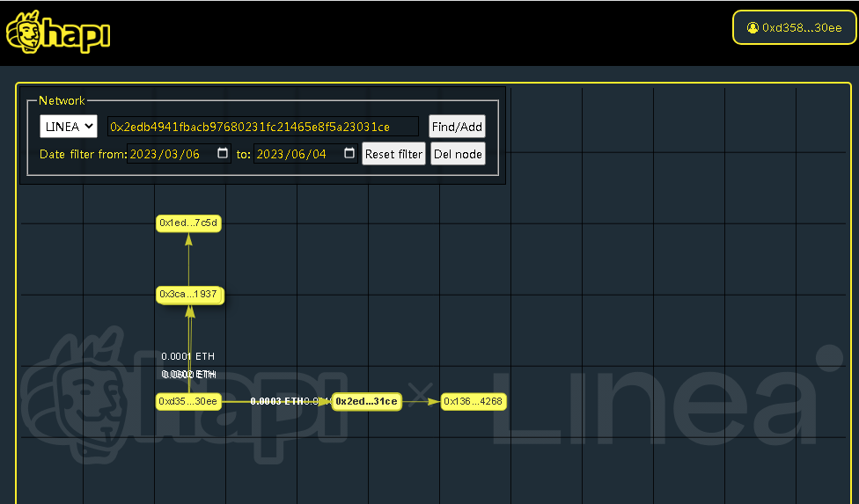The image size is (859, 504).
Task: Open the connected wallet 0xd358...30ee button
Action: [x=795, y=27]
